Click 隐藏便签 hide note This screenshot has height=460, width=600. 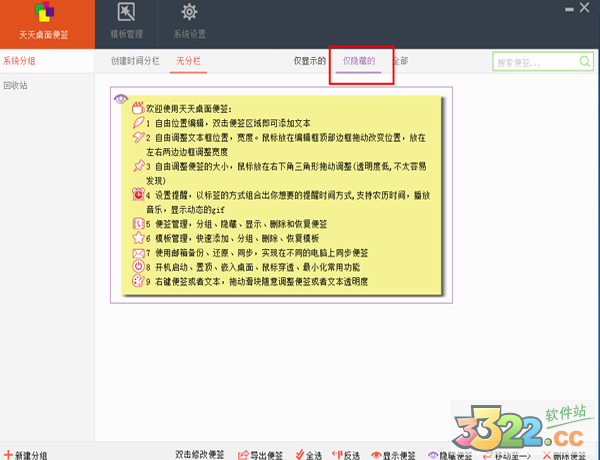pyautogui.click(x=450, y=455)
